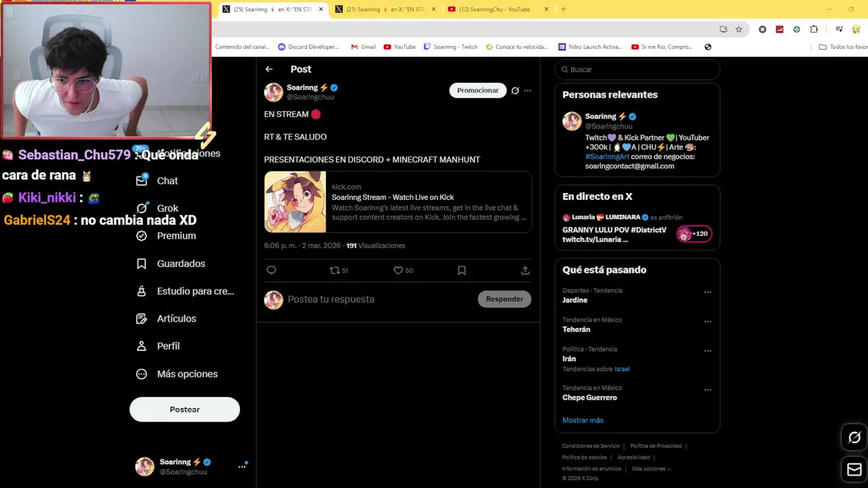This screenshot has width=868, height=488.
Task: Click the install app icon in address bar
Action: click(724, 29)
